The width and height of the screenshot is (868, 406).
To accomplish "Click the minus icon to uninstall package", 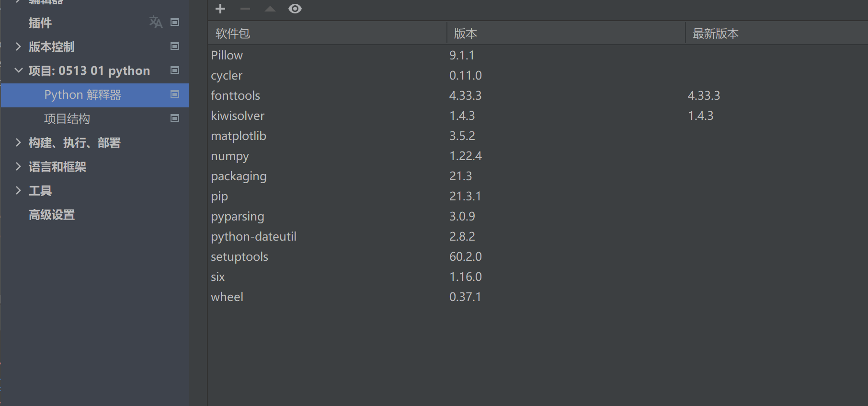I will click(x=245, y=9).
